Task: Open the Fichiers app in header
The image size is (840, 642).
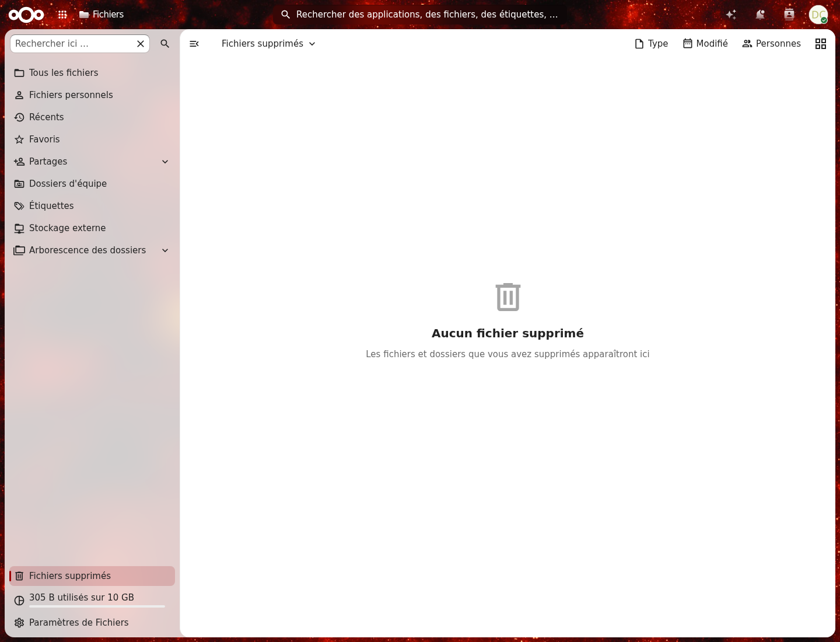Action: point(101,15)
